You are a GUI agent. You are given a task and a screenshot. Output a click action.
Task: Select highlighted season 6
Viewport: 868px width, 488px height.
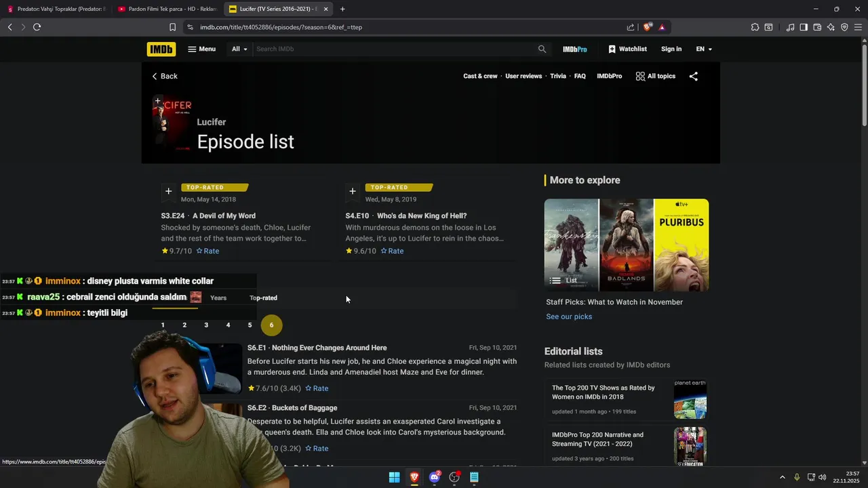[271, 325]
